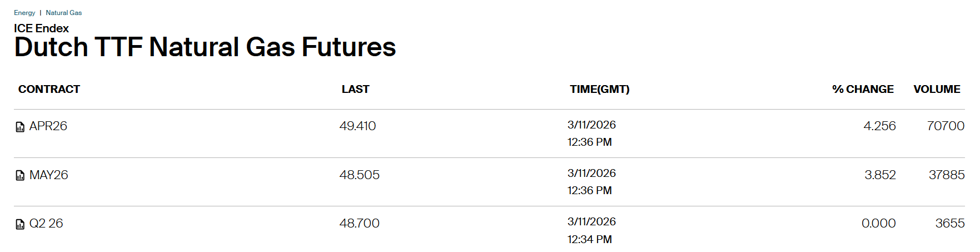The image size is (980, 252).
Task: Select the Q2 26 contract name
Action: tap(46, 224)
